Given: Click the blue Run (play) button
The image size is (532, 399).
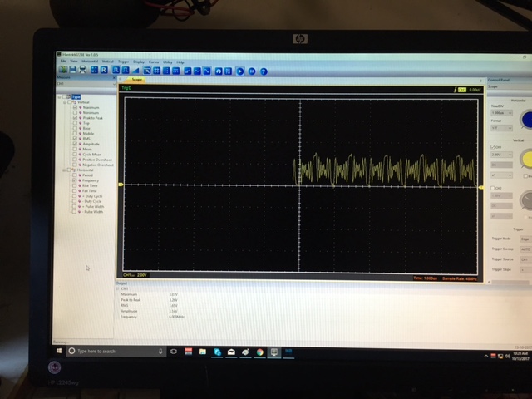Looking at the screenshot, I should pyautogui.click(x=240, y=71).
